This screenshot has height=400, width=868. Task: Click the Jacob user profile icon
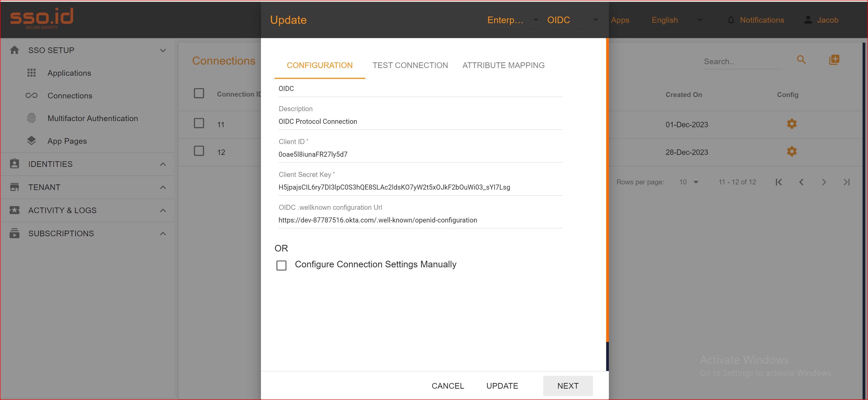click(808, 20)
